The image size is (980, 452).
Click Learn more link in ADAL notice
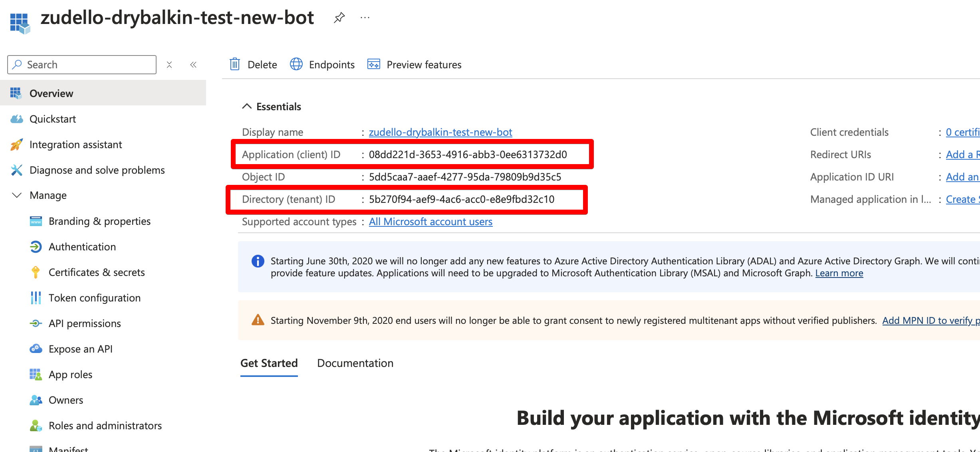(839, 273)
